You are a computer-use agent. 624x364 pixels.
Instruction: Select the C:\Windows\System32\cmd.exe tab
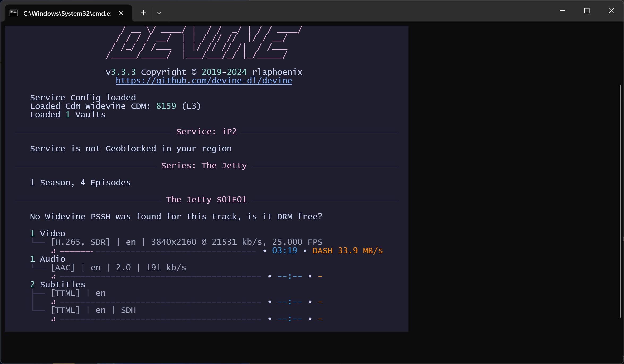(x=66, y=13)
